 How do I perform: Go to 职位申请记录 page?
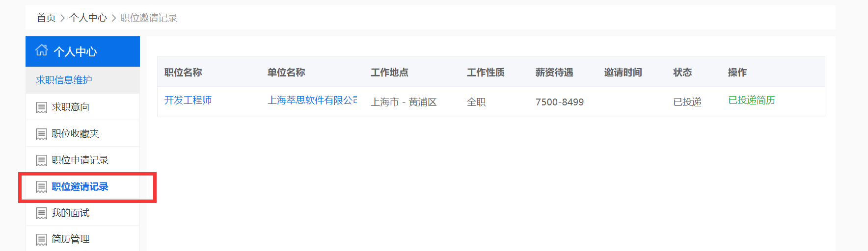82,160
